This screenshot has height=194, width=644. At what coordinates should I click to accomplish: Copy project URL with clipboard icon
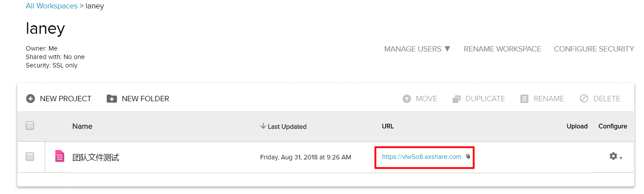click(468, 156)
